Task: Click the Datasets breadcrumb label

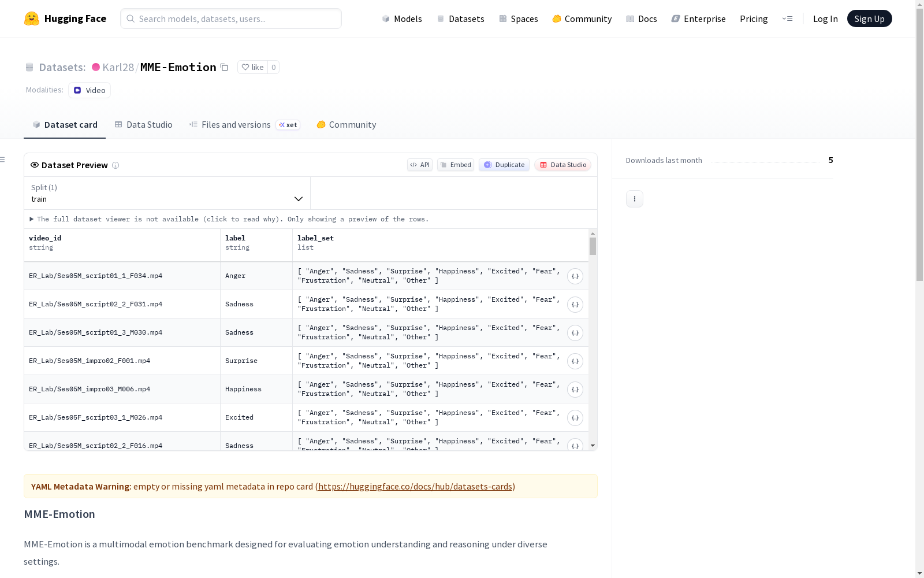Action: tap(62, 67)
